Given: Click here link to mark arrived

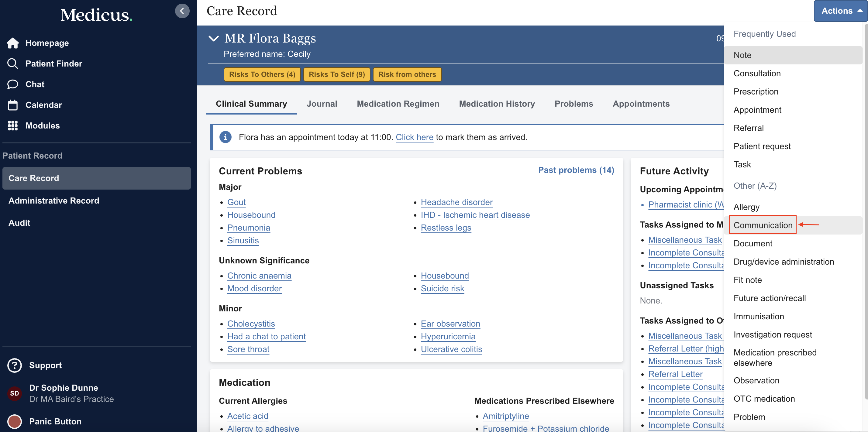Looking at the screenshot, I should coord(414,137).
